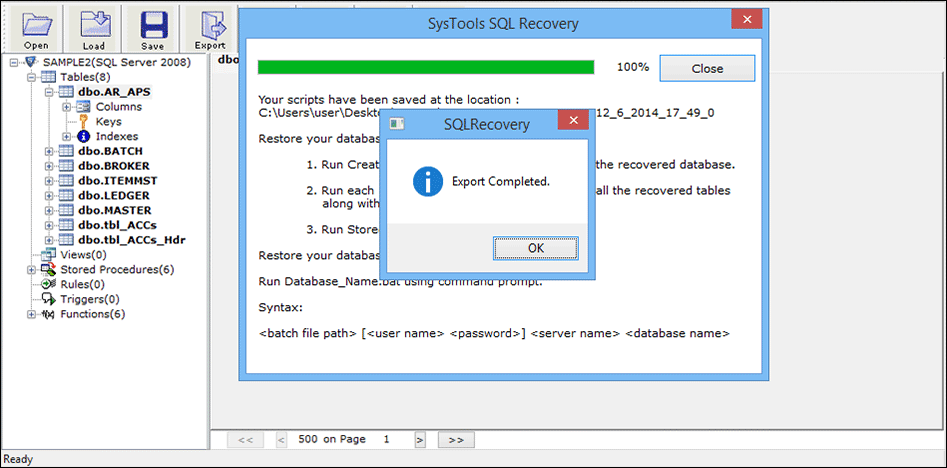Click the dbo.ITEMMST table icon
This screenshot has width=947, height=468.
[65, 181]
